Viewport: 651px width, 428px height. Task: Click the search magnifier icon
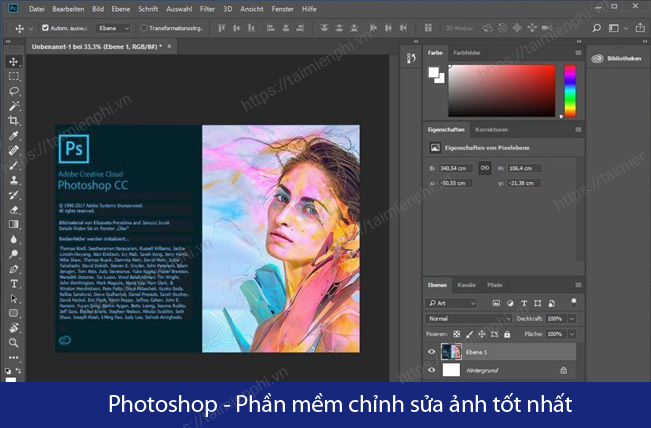pos(596,28)
